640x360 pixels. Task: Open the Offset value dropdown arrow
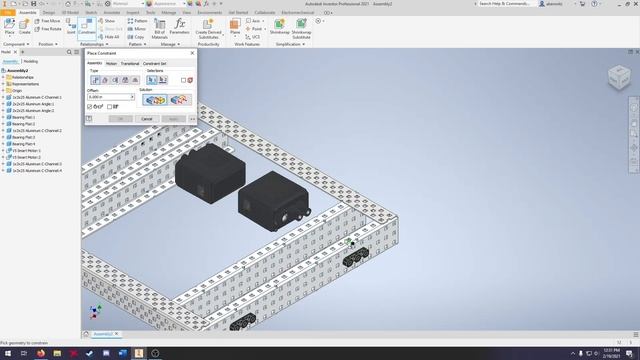pos(132,97)
